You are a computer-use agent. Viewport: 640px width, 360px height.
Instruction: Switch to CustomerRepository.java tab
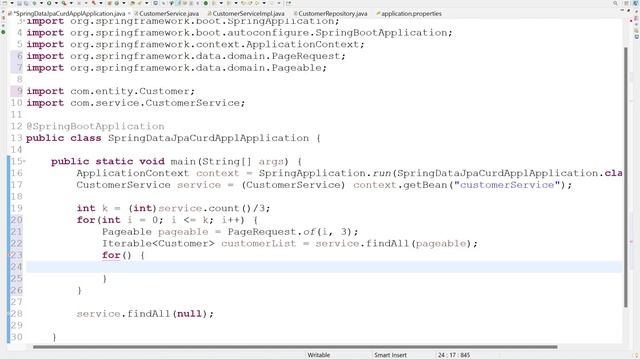point(332,13)
